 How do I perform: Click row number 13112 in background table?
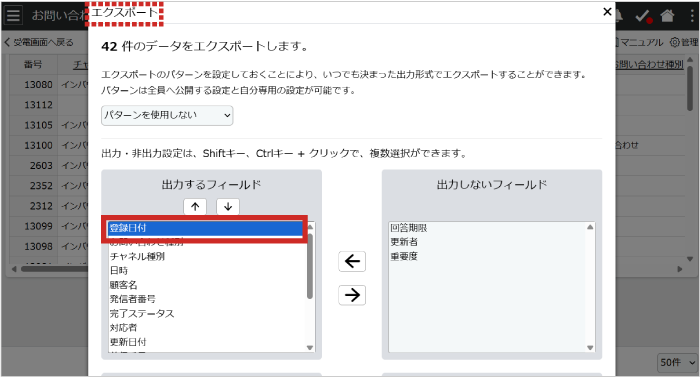(38, 105)
